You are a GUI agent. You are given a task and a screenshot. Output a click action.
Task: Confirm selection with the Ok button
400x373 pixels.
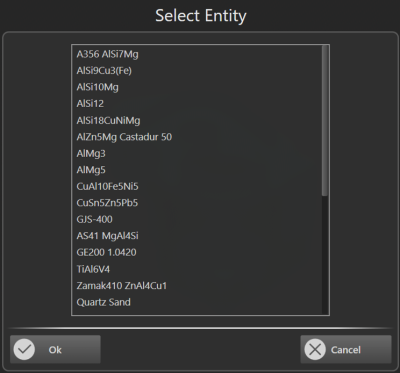[55, 349]
